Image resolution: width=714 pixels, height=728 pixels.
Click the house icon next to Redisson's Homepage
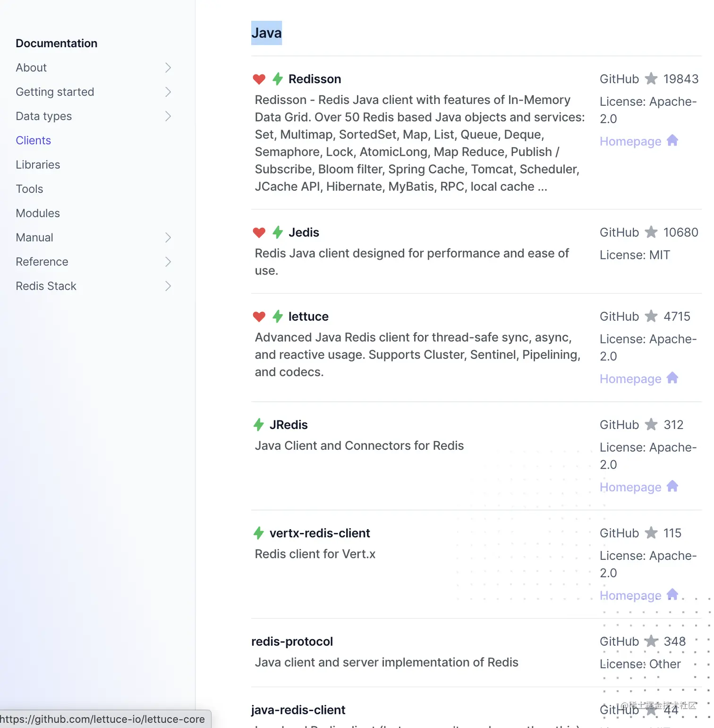point(672,140)
